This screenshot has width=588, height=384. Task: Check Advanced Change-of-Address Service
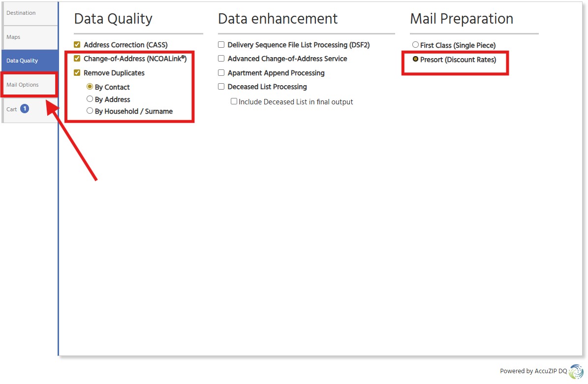221,59
